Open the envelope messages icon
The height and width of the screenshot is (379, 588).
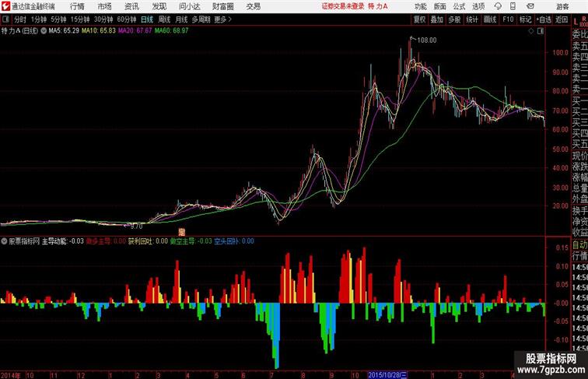point(530,6)
